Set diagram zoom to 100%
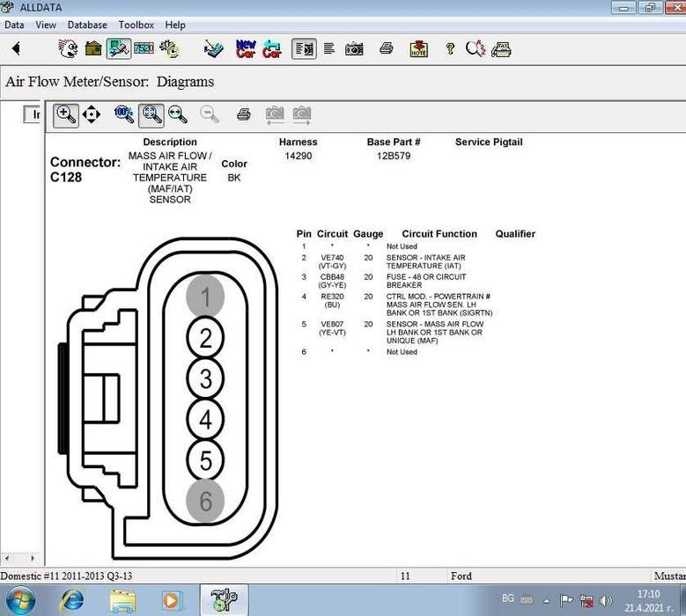This screenshot has width=686, height=616. 124,114
